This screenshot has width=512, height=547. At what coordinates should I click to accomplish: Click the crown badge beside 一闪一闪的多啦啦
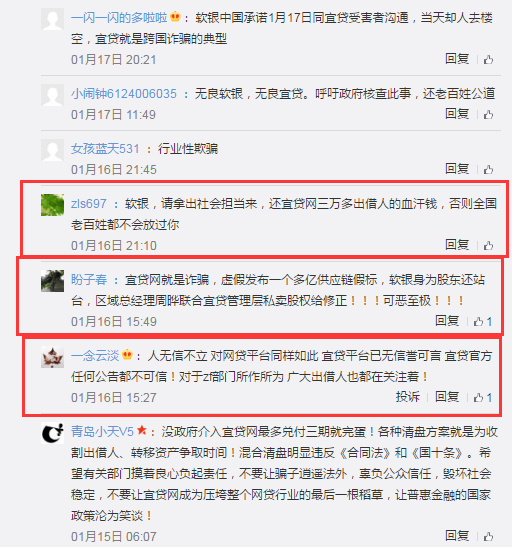click(175, 17)
